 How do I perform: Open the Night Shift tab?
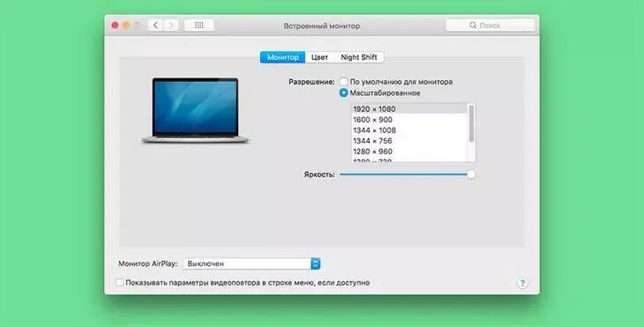tap(359, 57)
